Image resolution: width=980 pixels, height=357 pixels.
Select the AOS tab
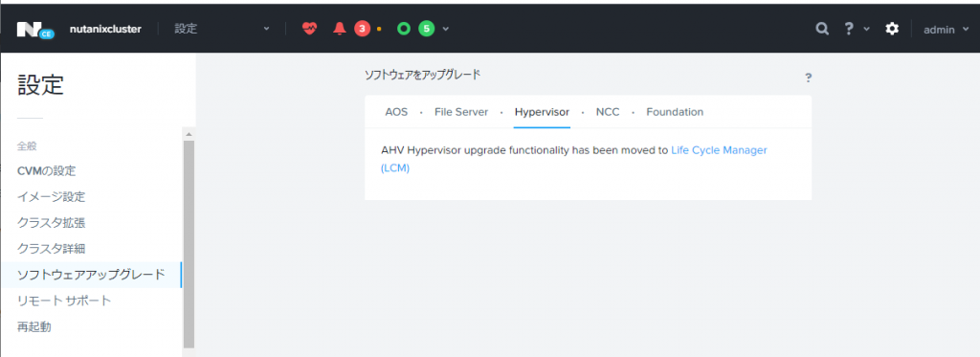(x=396, y=112)
